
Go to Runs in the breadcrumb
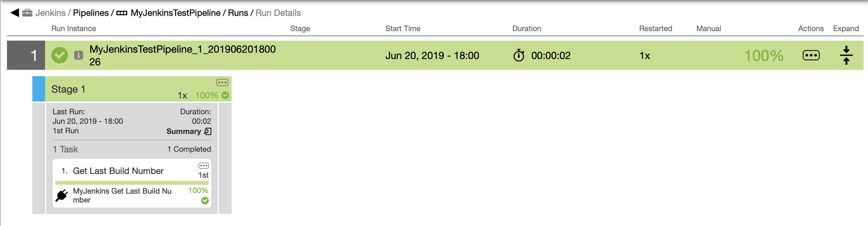[x=238, y=13]
